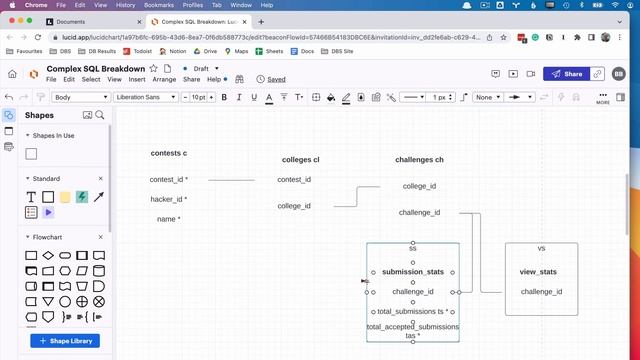This screenshot has width=640, height=360.
Task: Click the blue Share button
Action: point(567,74)
